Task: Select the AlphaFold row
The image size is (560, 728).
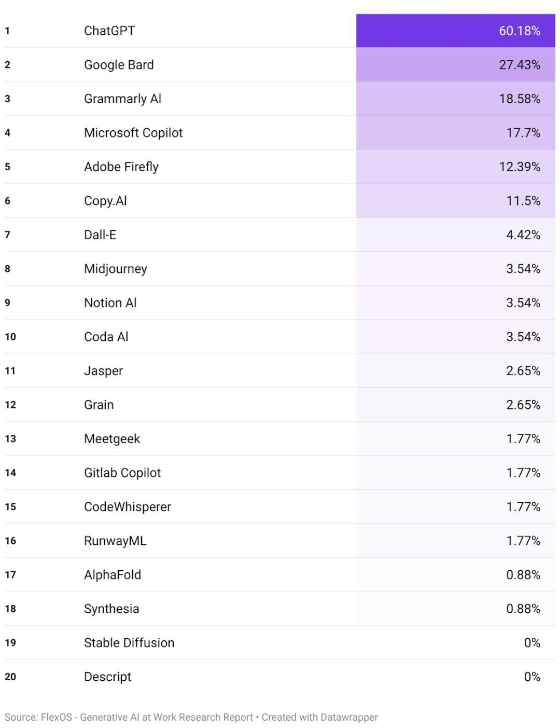Action: [113, 575]
